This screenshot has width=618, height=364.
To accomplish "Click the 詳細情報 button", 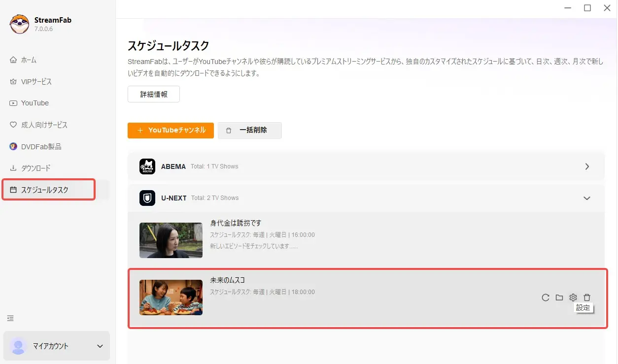I will tap(154, 94).
